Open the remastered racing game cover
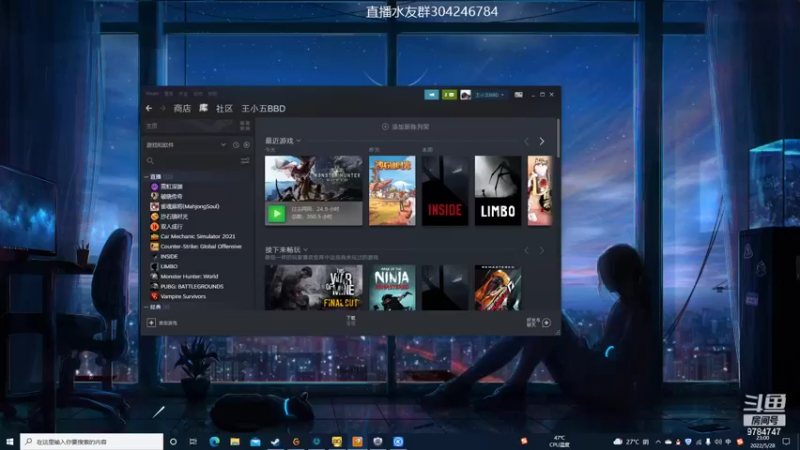800x450 pixels. (498, 287)
